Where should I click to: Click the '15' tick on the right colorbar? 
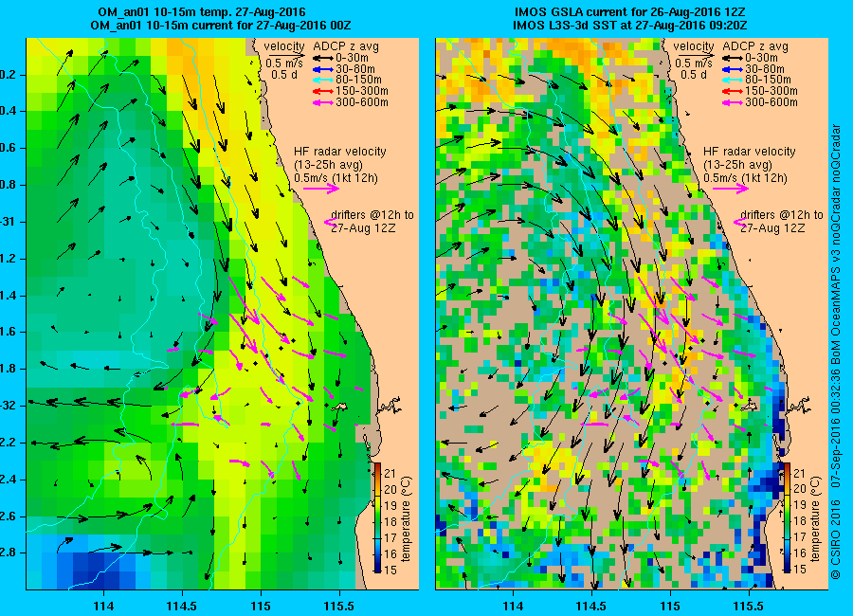(800, 570)
